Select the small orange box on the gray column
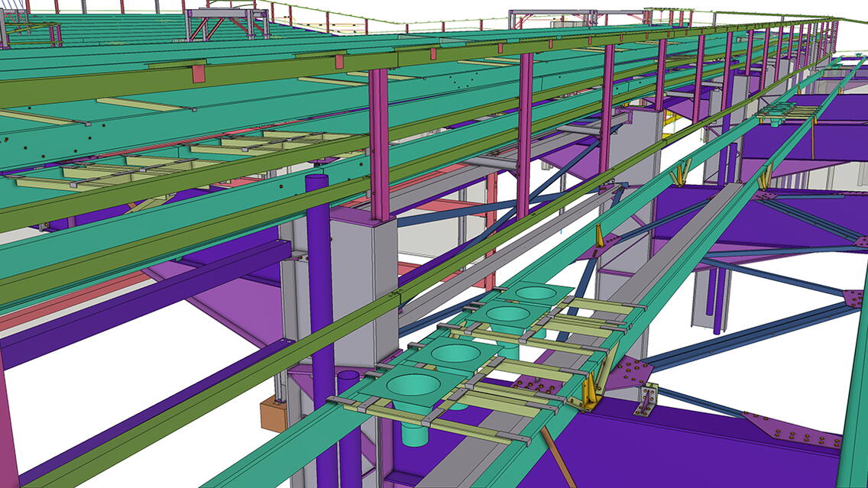 [274, 415]
